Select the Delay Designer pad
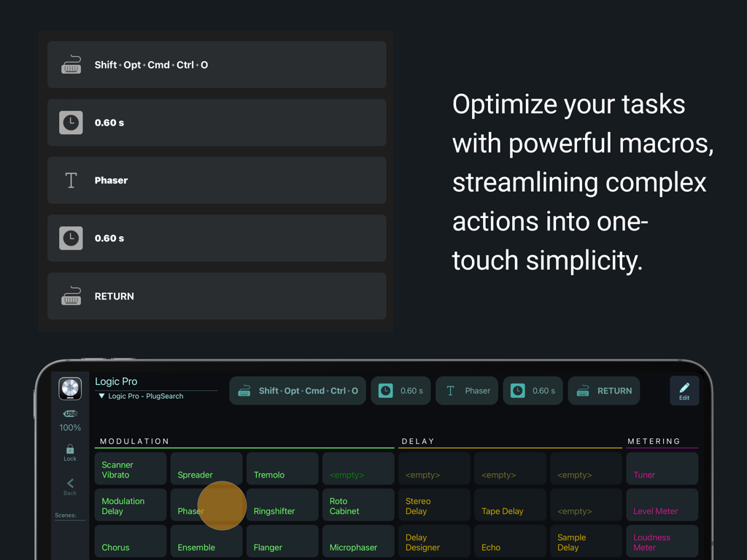 click(434, 541)
